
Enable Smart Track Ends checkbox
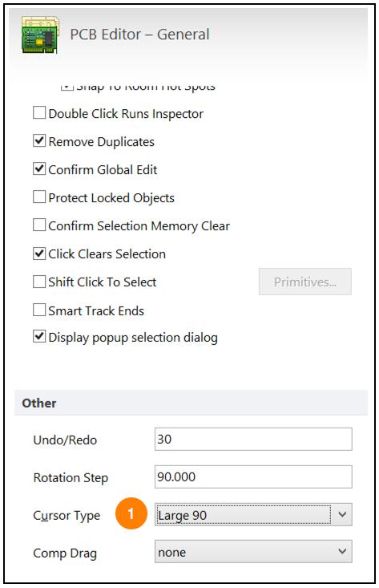click(39, 310)
